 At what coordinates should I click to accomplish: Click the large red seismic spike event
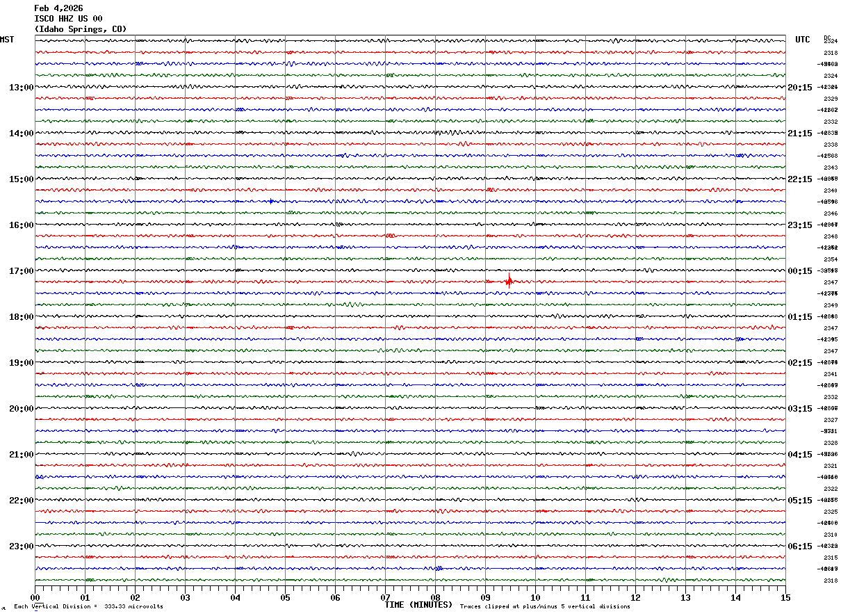(x=509, y=282)
